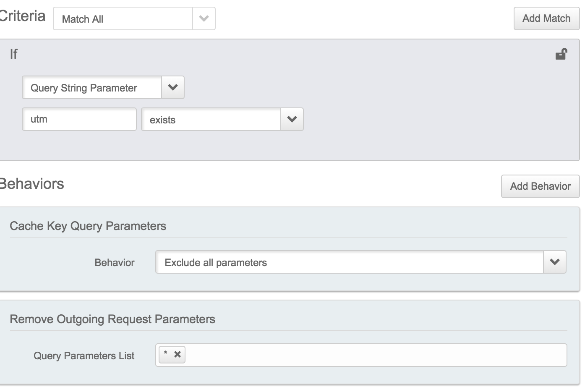Image resolution: width=585 pixels, height=392 pixels.
Task: Click the Remove Outgoing Request Parameters header
Action: tap(112, 319)
